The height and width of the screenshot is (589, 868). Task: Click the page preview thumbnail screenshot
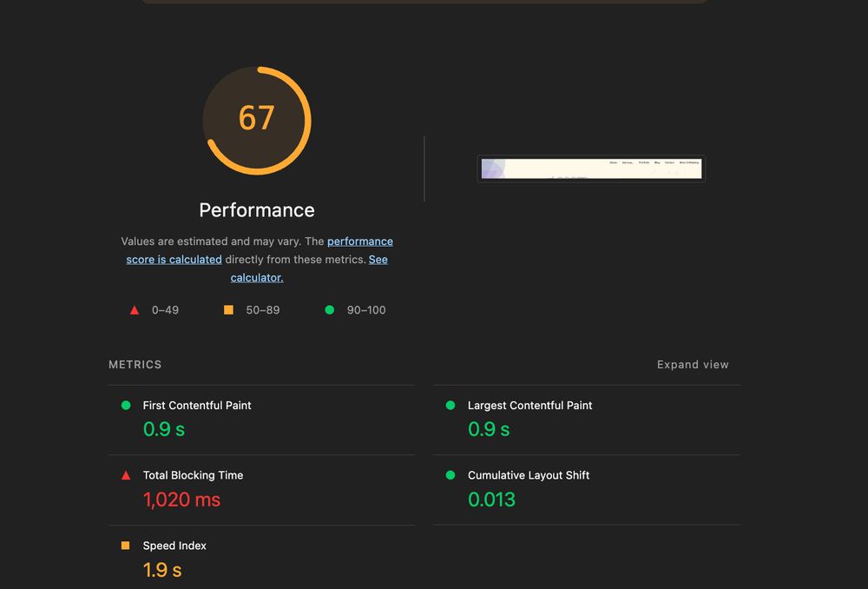click(590, 169)
